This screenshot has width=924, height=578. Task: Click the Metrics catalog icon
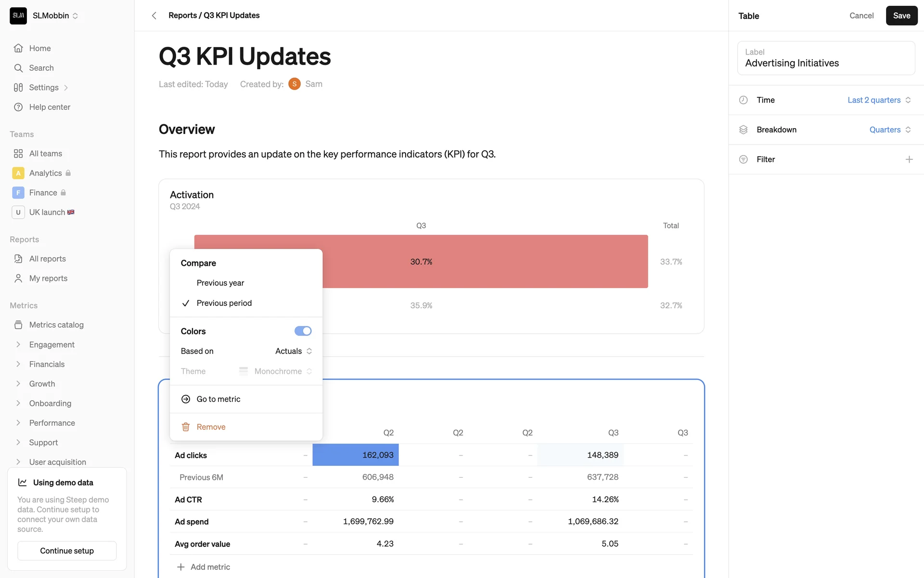pos(18,325)
